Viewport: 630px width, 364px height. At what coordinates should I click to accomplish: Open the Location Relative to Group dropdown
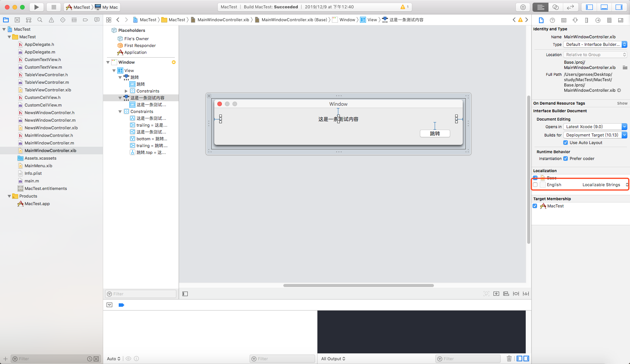[595, 55]
